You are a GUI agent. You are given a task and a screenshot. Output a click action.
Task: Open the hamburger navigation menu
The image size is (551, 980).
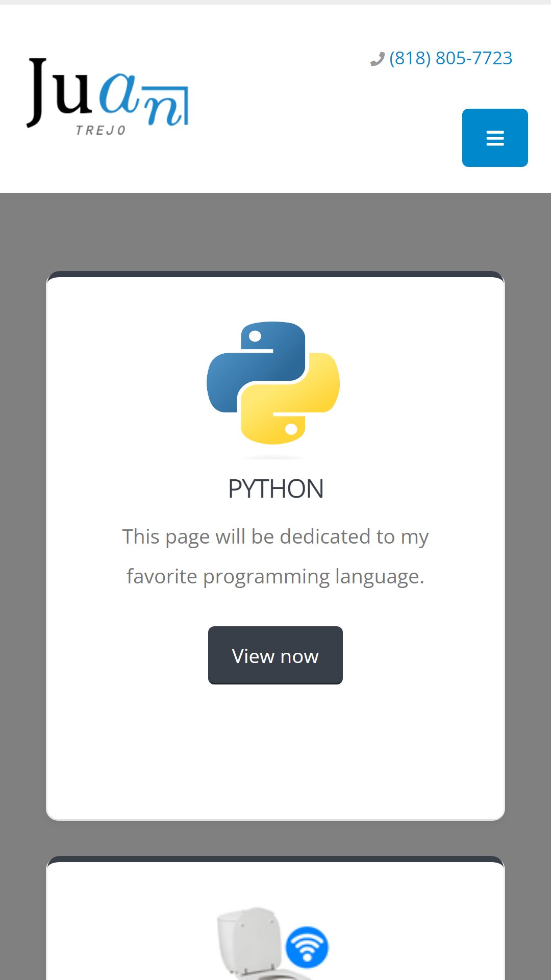[x=495, y=138]
